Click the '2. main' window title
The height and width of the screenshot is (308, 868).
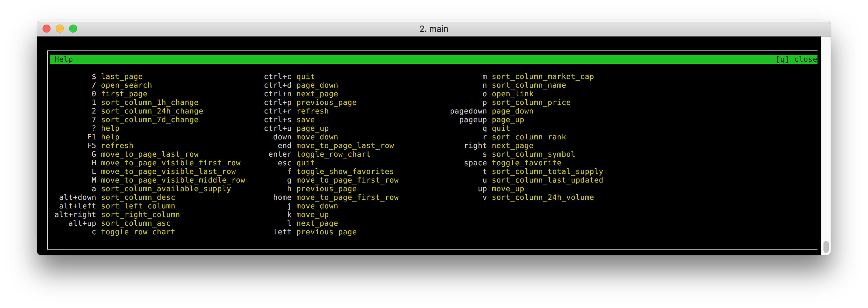(x=434, y=29)
